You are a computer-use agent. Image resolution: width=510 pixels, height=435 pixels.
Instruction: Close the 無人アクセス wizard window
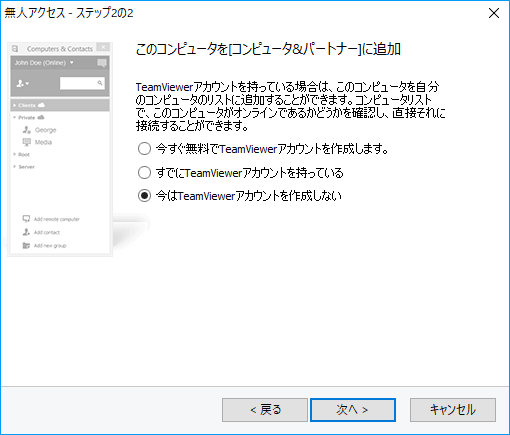coord(494,13)
